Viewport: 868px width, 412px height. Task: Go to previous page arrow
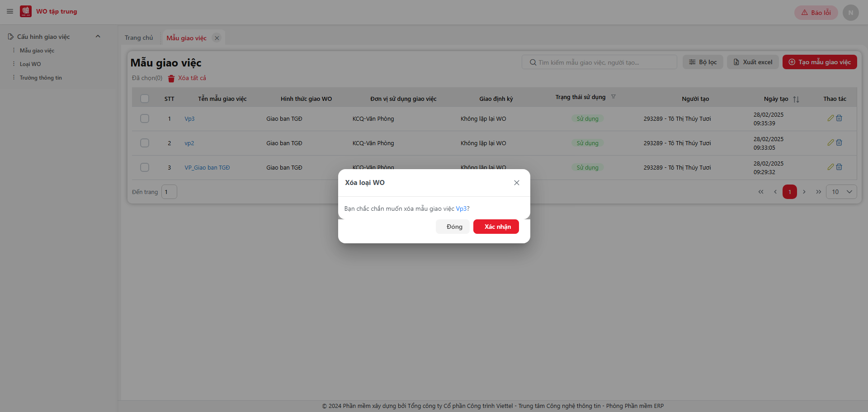click(x=775, y=192)
